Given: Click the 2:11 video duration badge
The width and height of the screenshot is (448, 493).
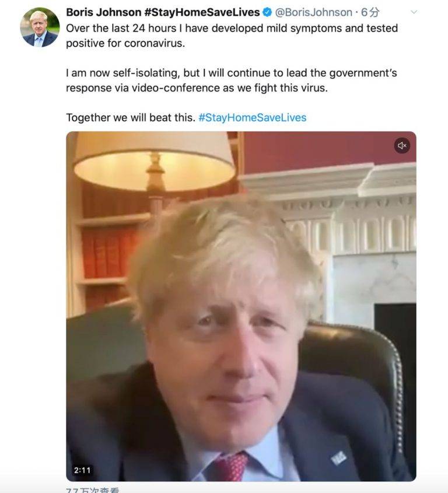Looking at the screenshot, I should pyautogui.click(x=82, y=470).
